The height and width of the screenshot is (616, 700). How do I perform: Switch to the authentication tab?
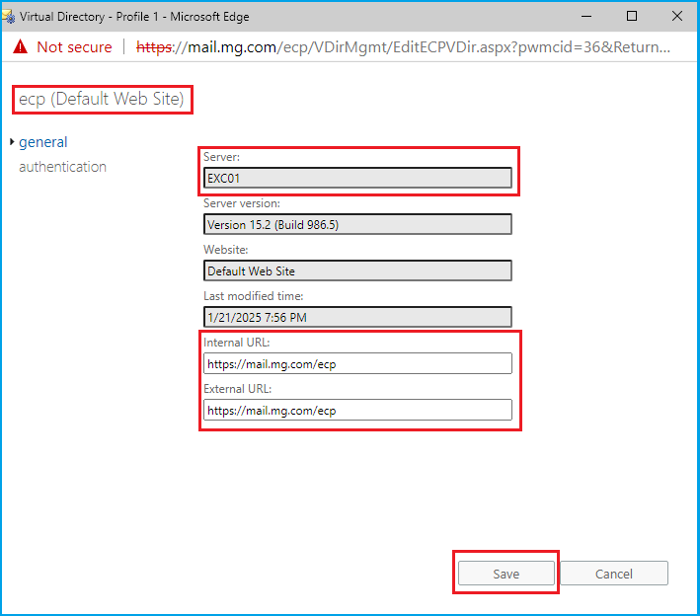(62, 167)
